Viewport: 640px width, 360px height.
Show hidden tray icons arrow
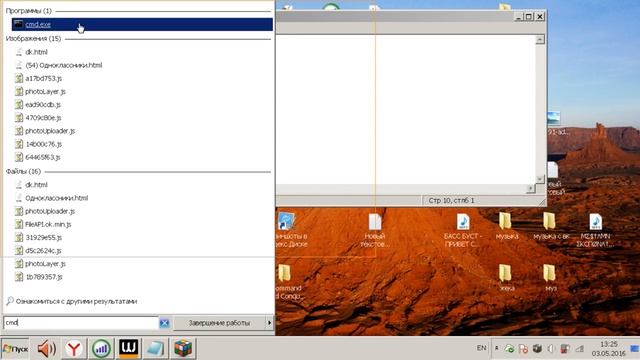497,349
